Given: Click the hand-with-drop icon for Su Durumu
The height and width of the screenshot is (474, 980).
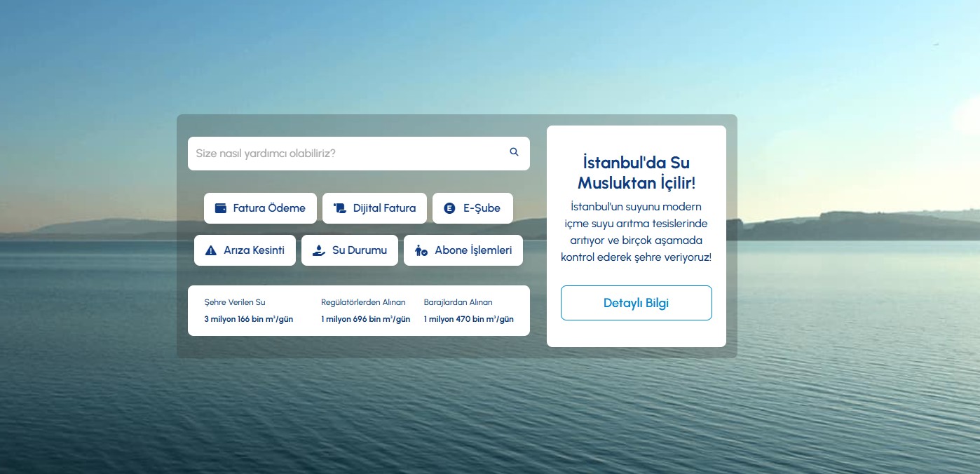Looking at the screenshot, I should click(318, 250).
